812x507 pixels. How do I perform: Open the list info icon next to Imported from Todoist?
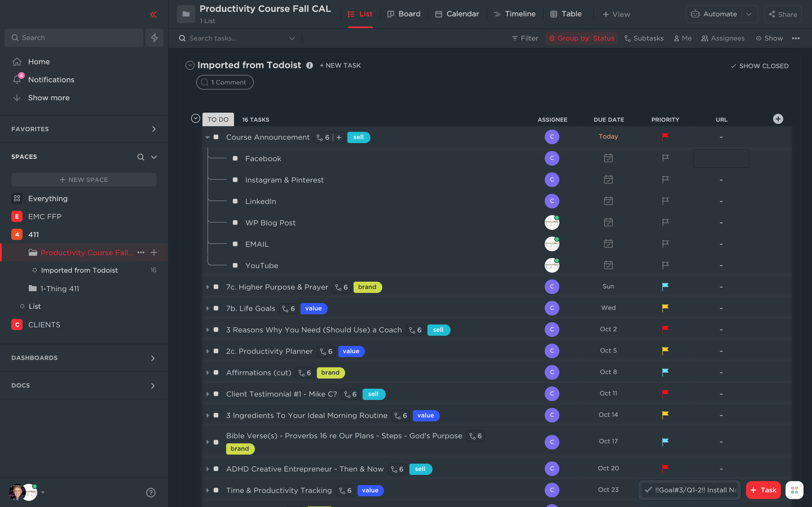tap(309, 65)
